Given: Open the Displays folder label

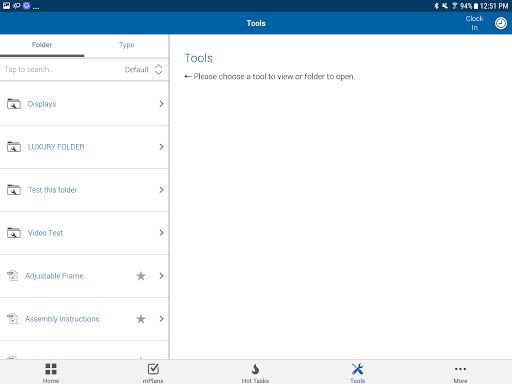Looking at the screenshot, I should pos(42,104).
